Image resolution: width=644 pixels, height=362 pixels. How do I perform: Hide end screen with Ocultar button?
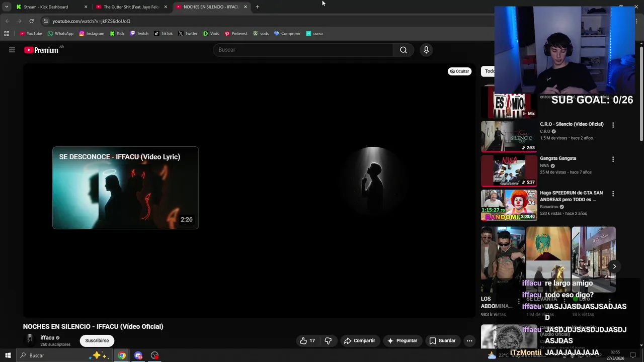(459, 71)
